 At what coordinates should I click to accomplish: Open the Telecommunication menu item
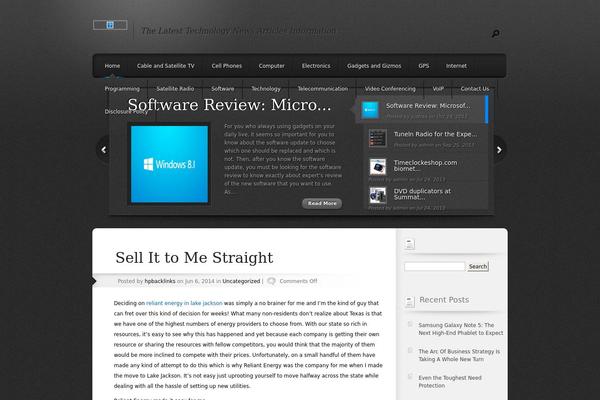click(x=323, y=89)
